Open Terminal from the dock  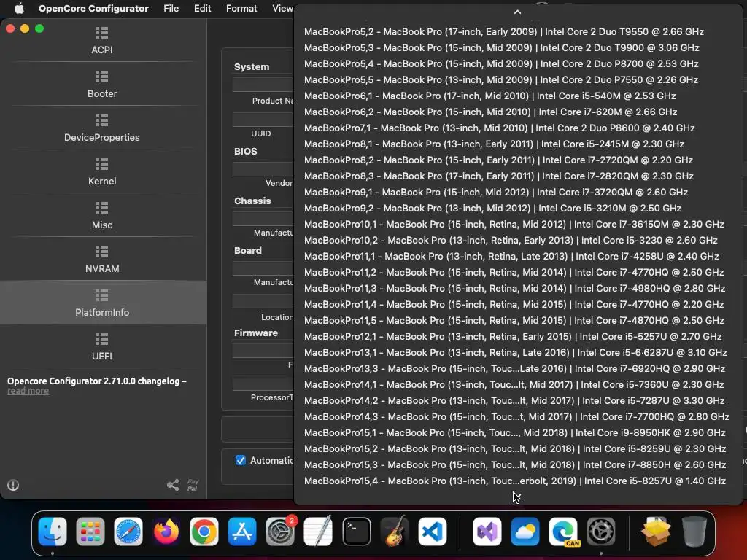[x=356, y=532]
